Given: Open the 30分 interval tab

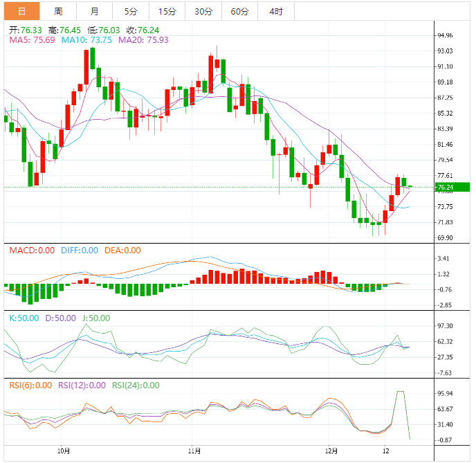Looking at the screenshot, I should tap(203, 11).
